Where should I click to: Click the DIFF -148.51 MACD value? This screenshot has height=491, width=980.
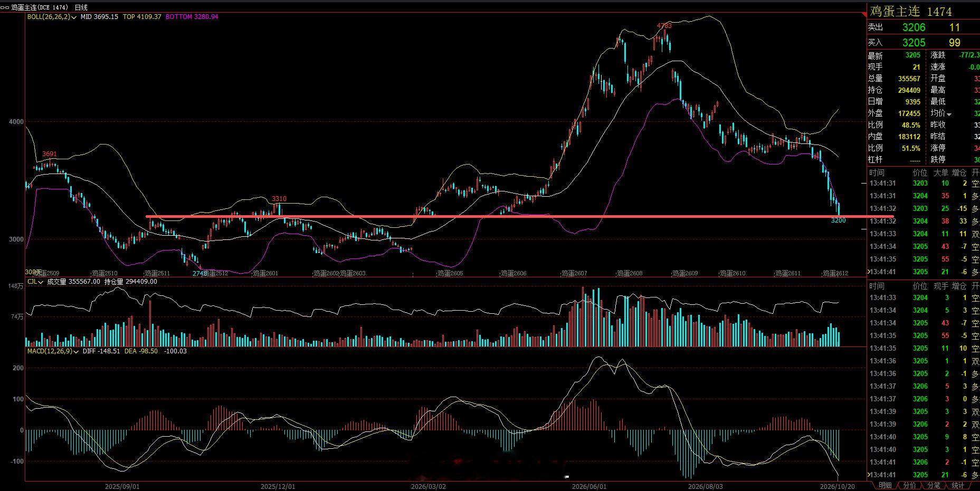click(101, 351)
